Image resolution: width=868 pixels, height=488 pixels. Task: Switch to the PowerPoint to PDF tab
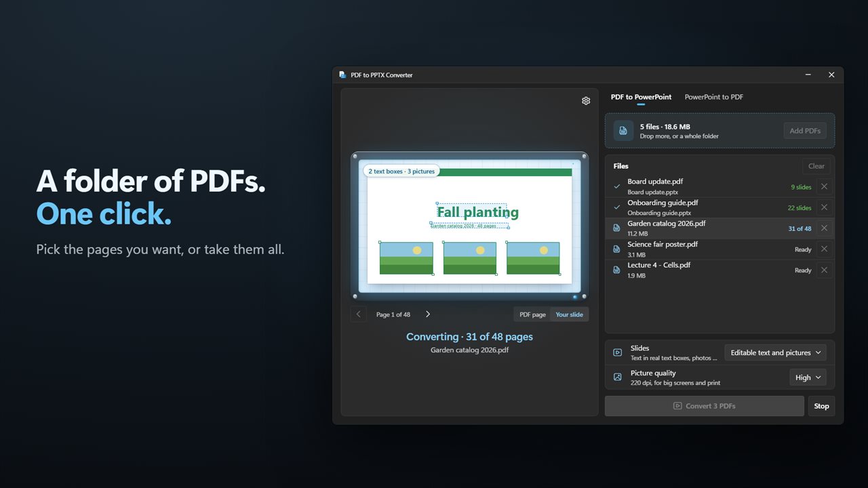coord(714,97)
